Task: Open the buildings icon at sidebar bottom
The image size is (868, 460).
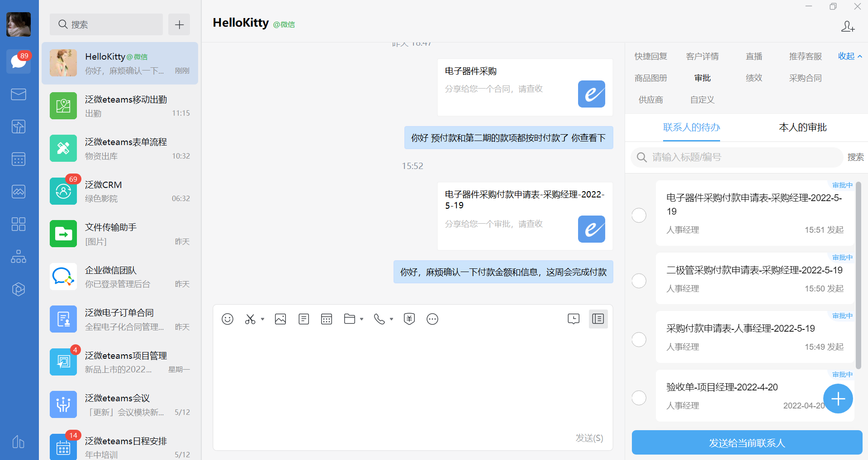Action: (19, 441)
